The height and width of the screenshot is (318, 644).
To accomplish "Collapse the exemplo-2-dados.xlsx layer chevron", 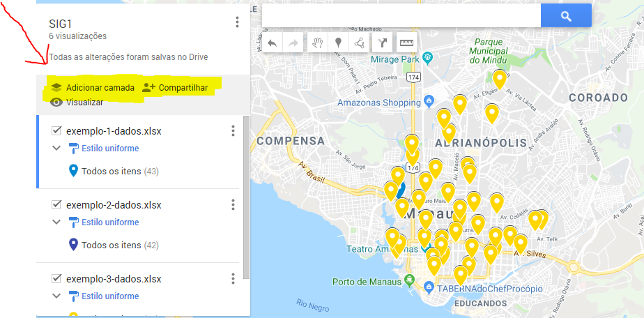I will click(x=56, y=222).
